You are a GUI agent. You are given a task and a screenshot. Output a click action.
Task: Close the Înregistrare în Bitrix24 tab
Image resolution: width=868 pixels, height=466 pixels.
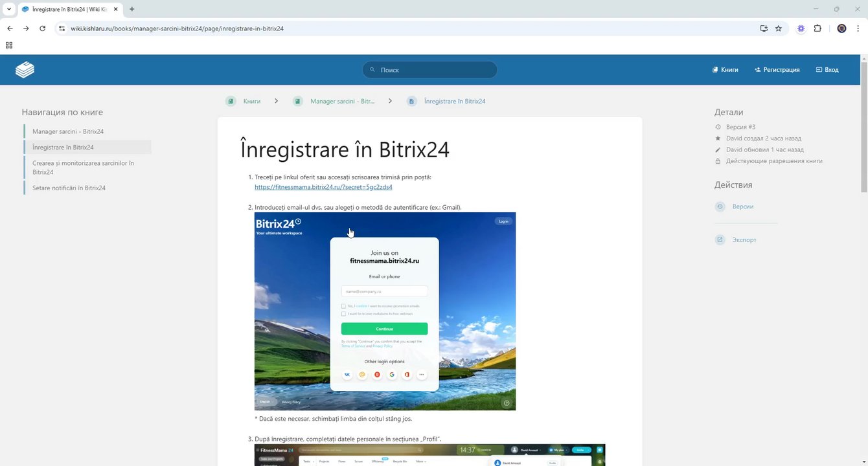[116, 9]
